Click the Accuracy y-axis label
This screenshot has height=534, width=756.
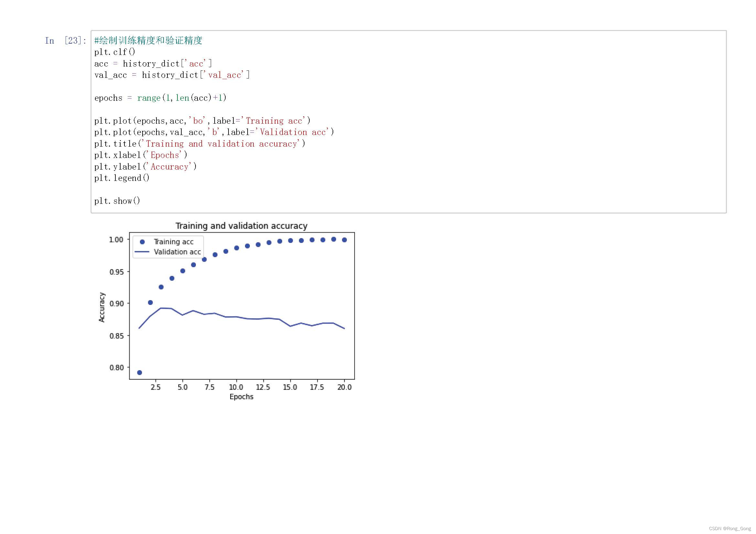102,307
